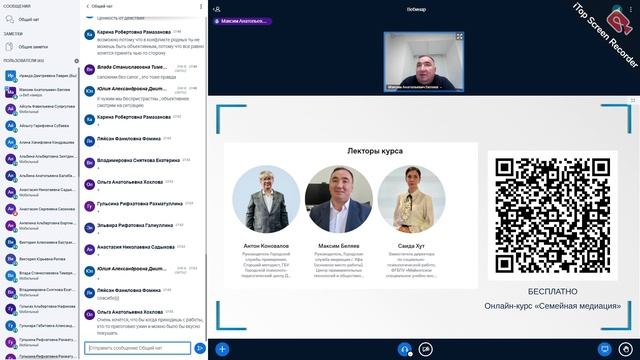The height and width of the screenshot is (360, 640).
Task: Turn on webcam sharing with the camera button
Action: click(x=425, y=349)
